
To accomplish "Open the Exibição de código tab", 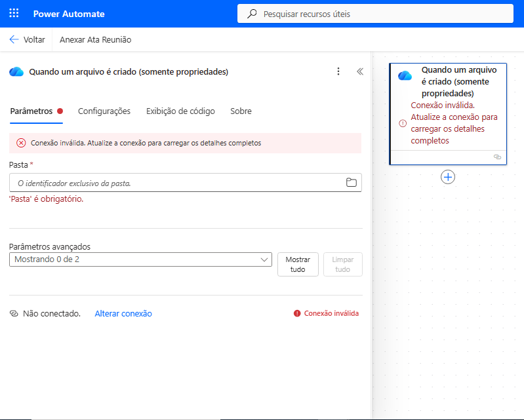I will 180,111.
